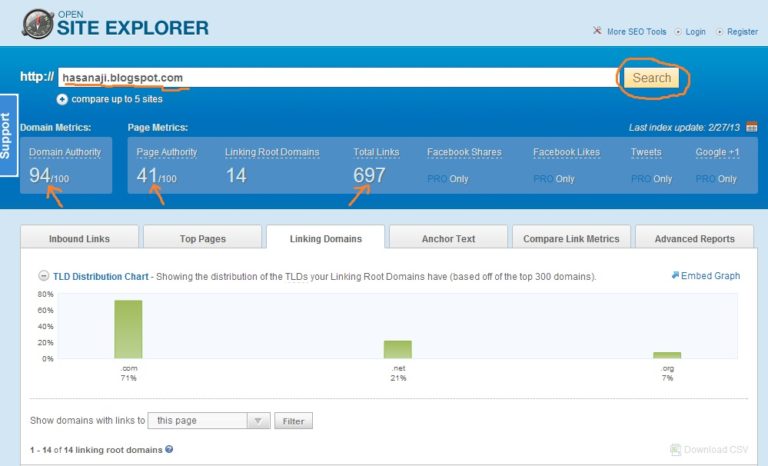
Task: Click the Facebook Likes label
Action: click(x=566, y=152)
